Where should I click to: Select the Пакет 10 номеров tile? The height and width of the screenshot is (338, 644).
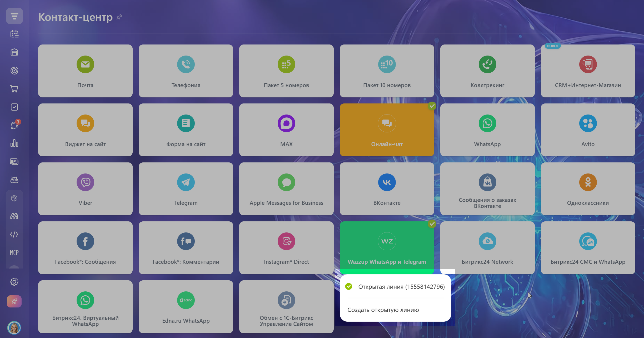(387, 71)
